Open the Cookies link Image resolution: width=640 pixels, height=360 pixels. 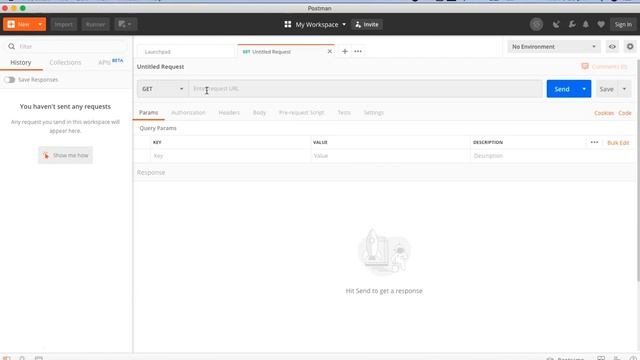click(604, 113)
